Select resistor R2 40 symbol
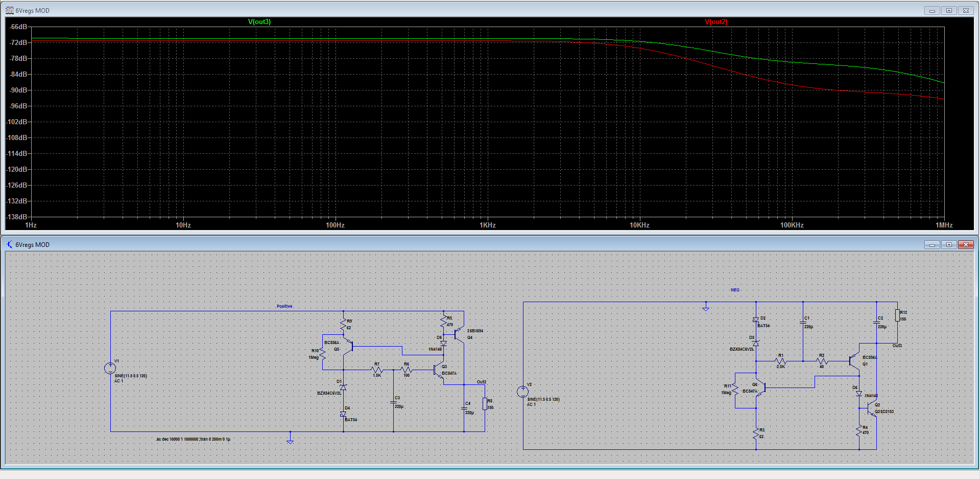Viewport: 980px width, 479px height. pyautogui.click(x=821, y=361)
